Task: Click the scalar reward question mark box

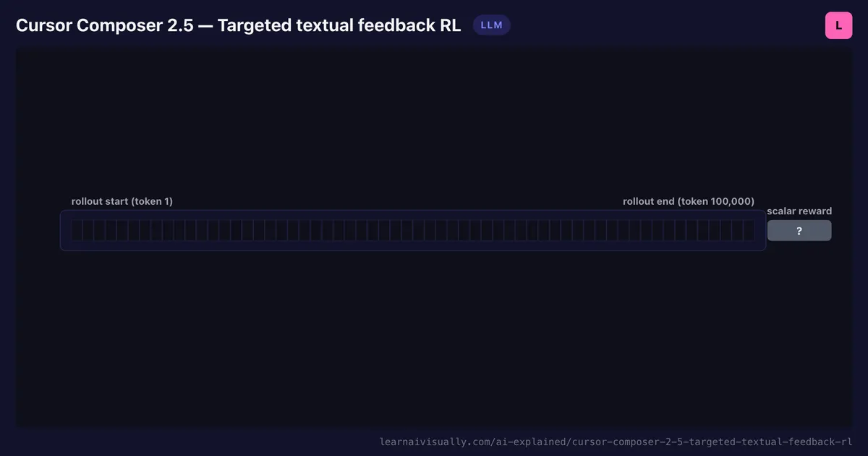Action: (799, 231)
